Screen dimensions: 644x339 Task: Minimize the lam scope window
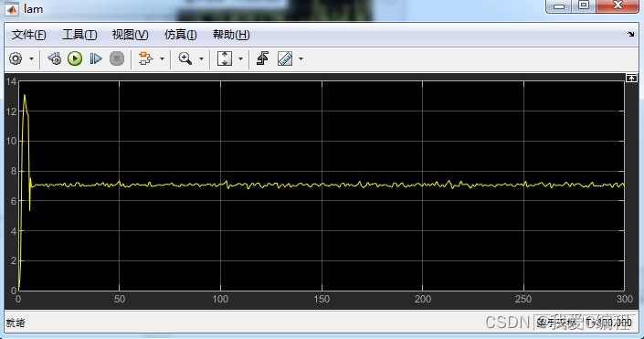pos(559,6)
